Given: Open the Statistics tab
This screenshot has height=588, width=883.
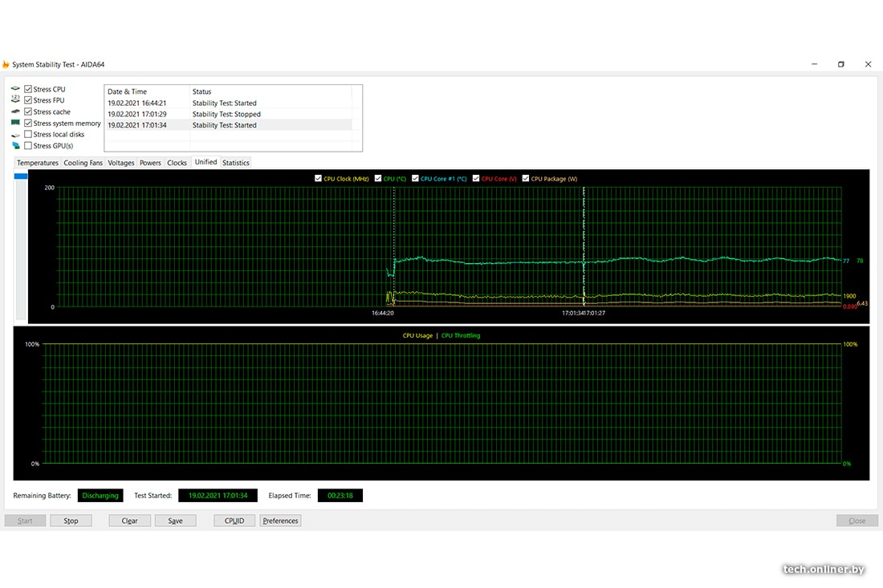Looking at the screenshot, I should click(x=235, y=163).
